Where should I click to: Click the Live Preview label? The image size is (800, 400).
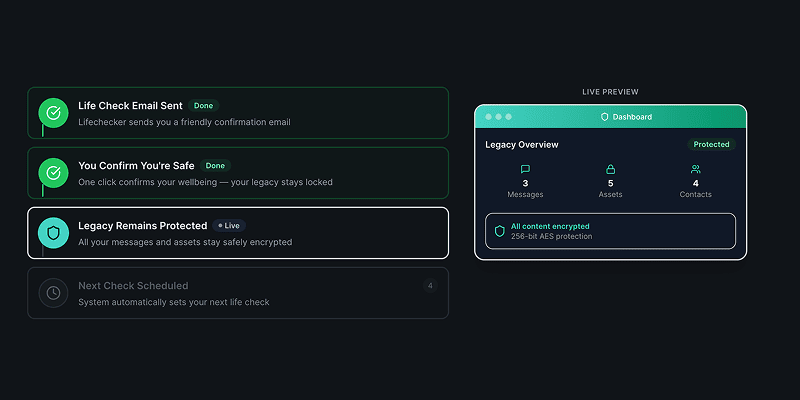610,92
